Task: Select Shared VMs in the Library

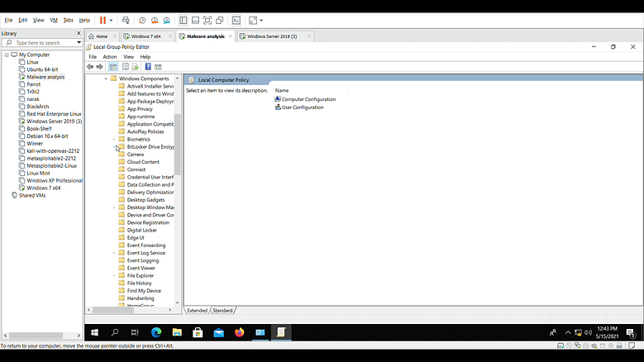Action: tap(32, 195)
